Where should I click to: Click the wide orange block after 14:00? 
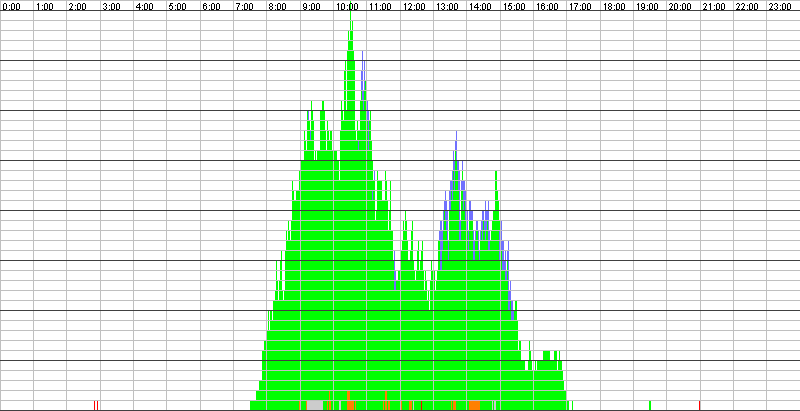pos(474,405)
